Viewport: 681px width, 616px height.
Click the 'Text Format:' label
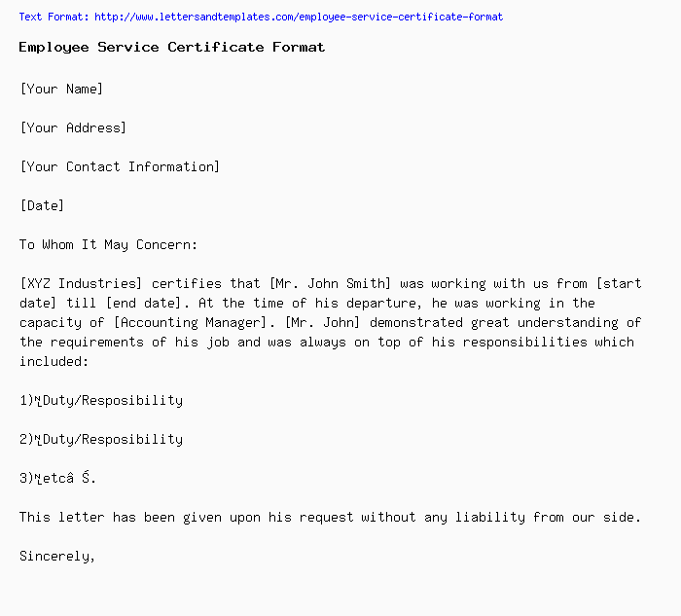[54, 17]
